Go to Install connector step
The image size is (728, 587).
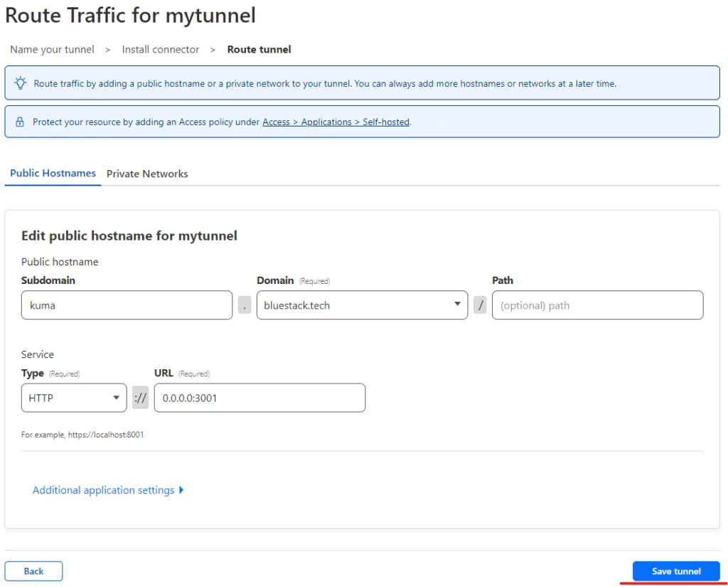[161, 49]
